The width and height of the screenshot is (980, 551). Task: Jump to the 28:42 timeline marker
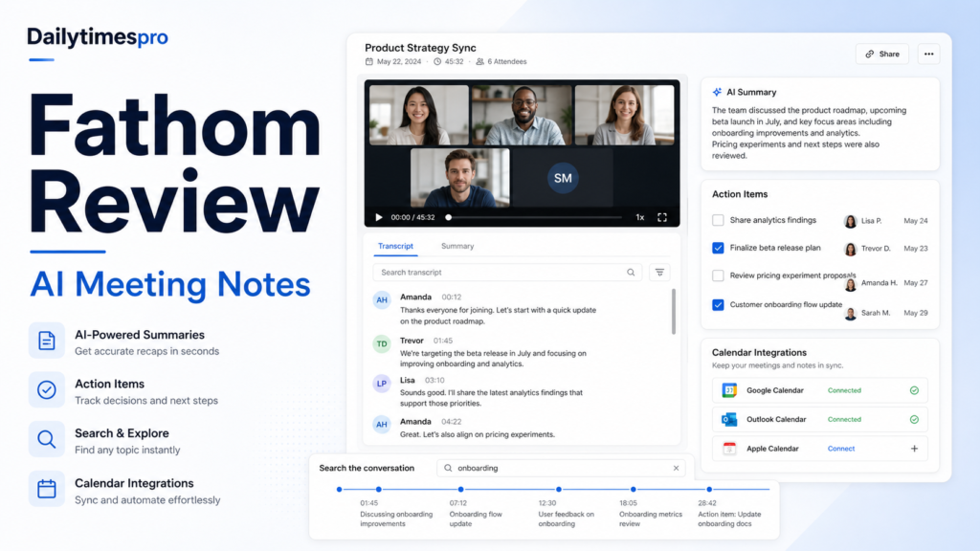[709, 489]
